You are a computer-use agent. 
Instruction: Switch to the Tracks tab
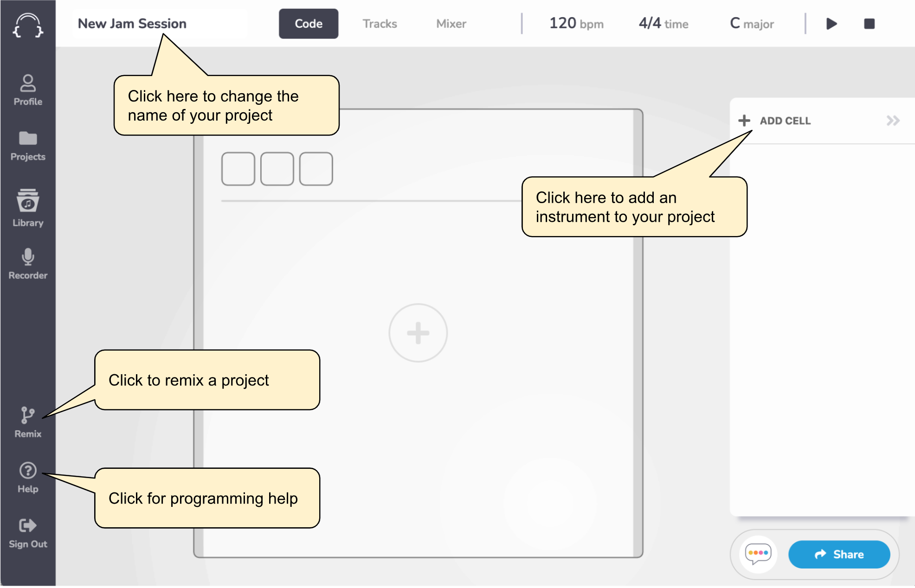click(x=380, y=24)
